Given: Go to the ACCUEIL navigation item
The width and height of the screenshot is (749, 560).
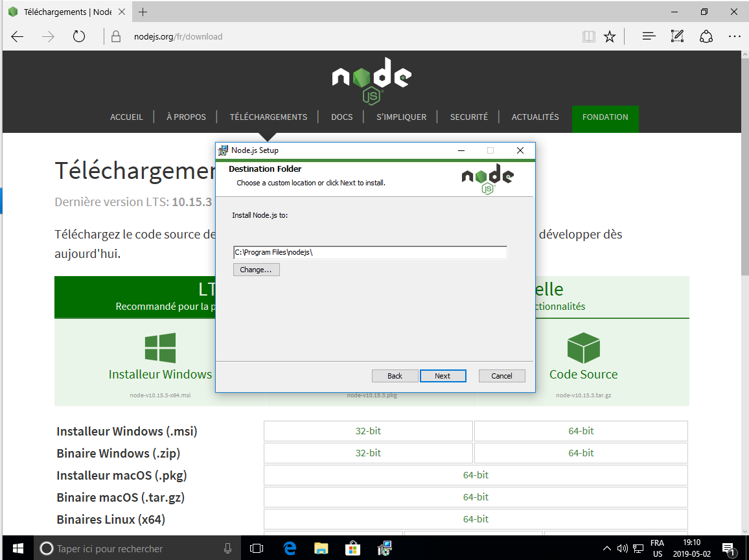Looking at the screenshot, I should pos(126,117).
